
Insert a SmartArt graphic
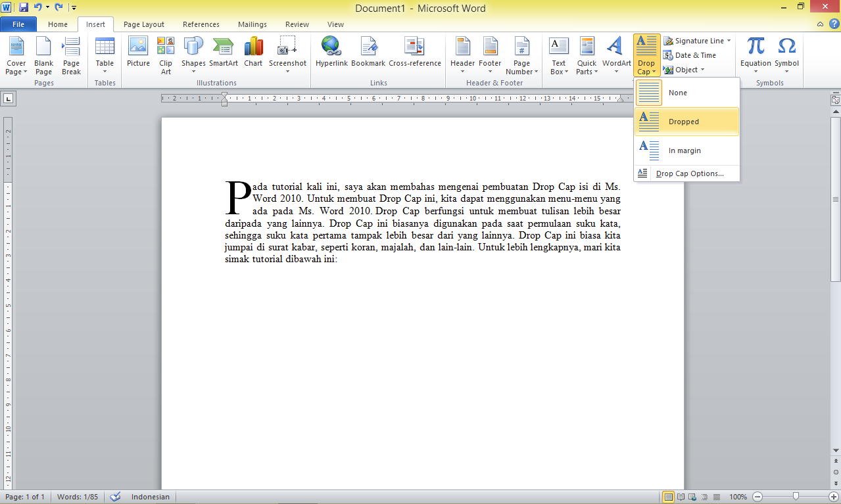[x=224, y=52]
